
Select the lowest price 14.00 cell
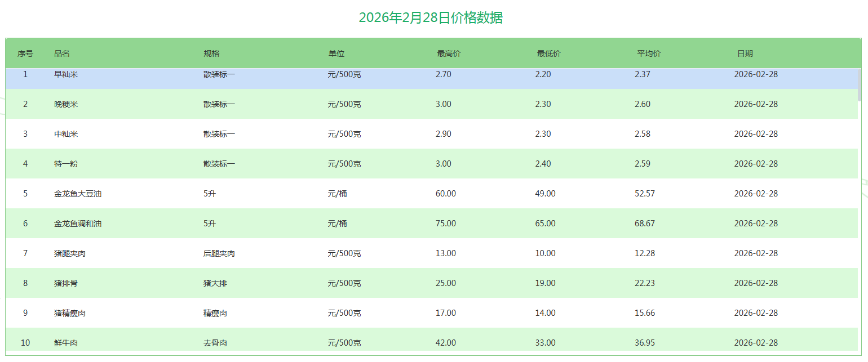click(545, 313)
